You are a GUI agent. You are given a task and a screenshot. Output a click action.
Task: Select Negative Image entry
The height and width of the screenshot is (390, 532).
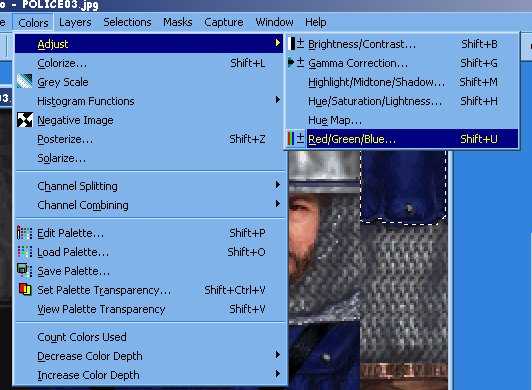point(149,120)
